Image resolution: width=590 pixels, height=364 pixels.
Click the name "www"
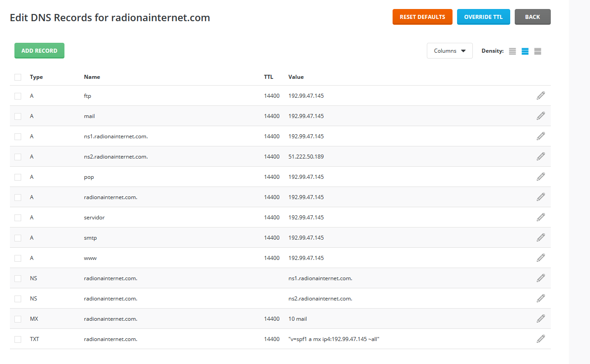point(90,258)
